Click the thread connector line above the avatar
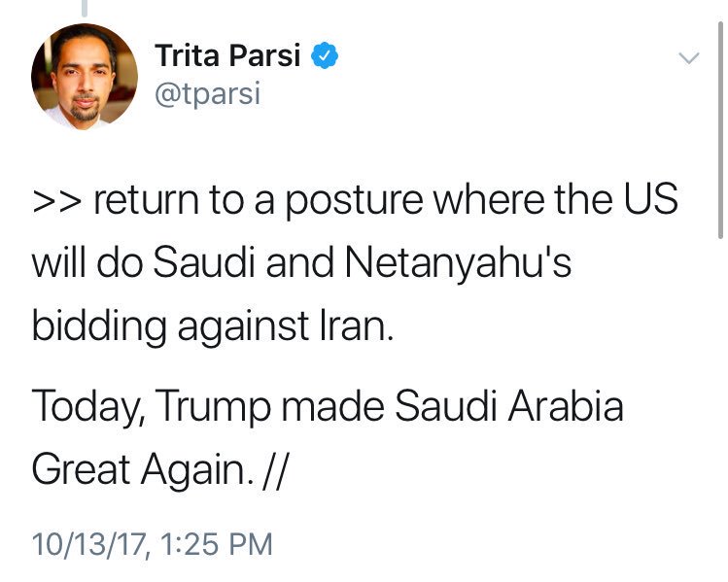Viewport: 728px width, 582px height. pyautogui.click(x=85, y=8)
